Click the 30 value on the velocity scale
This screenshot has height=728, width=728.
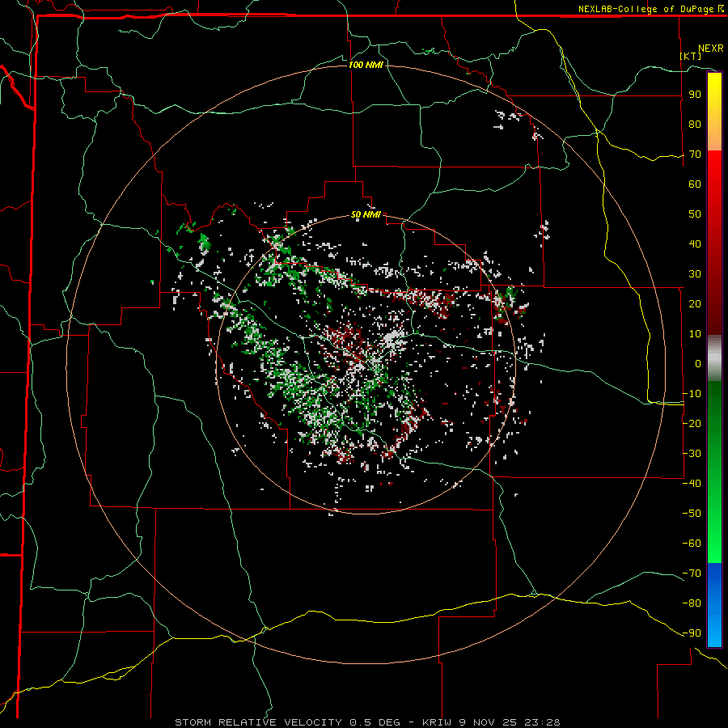(x=695, y=274)
